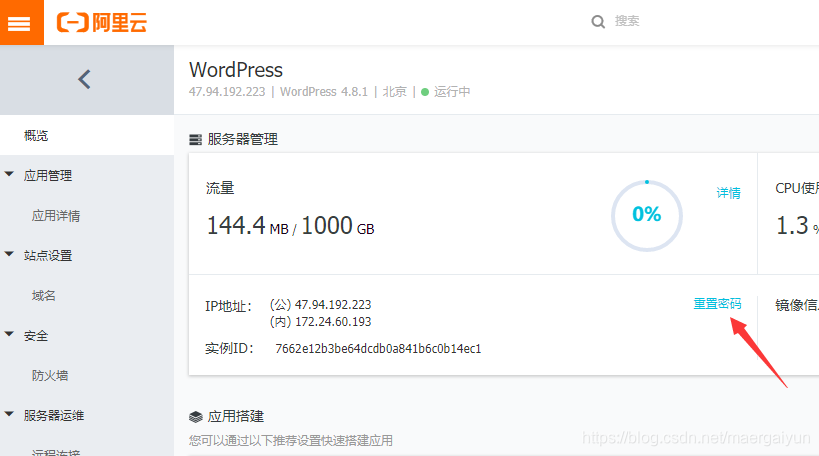
Task: Click the 144.4 MB traffic value
Action: point(248,226)
